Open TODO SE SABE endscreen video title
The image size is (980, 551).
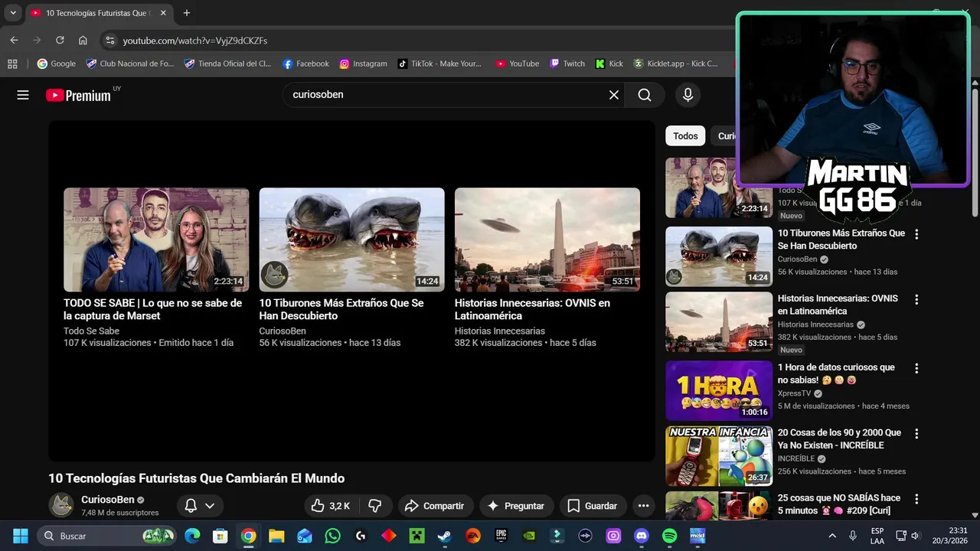coord(153,309)
